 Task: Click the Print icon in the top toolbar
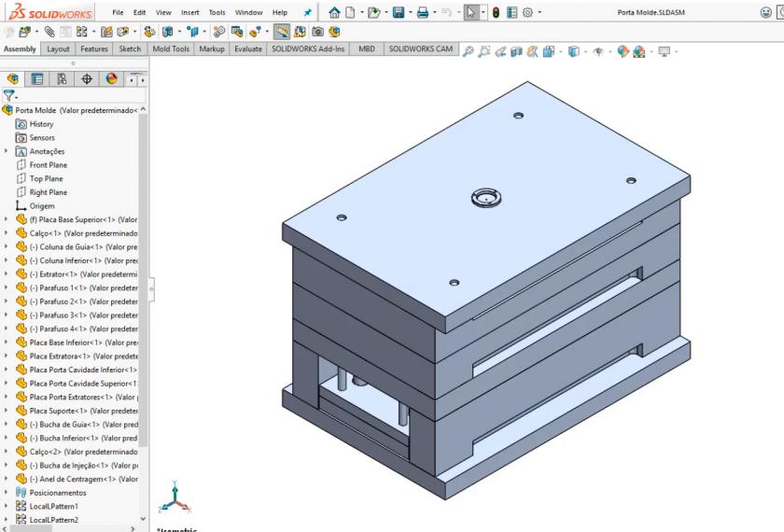pos(423,12)
